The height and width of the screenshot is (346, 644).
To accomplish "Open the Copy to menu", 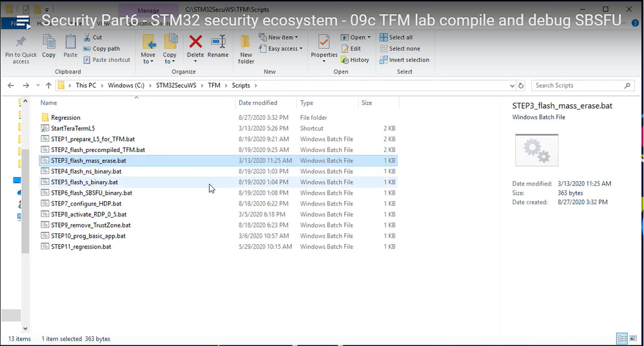I will pyautogui.click(x=169, y=49).
